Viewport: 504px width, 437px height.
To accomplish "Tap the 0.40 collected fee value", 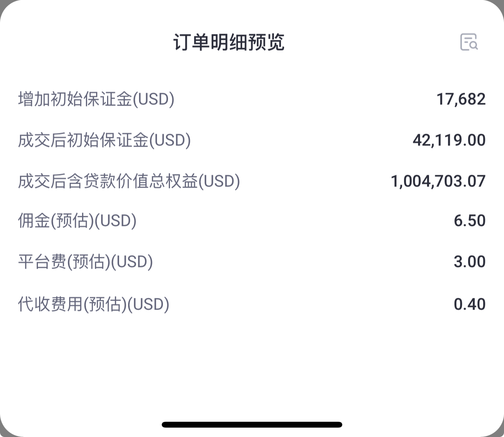I will point(470,304).
